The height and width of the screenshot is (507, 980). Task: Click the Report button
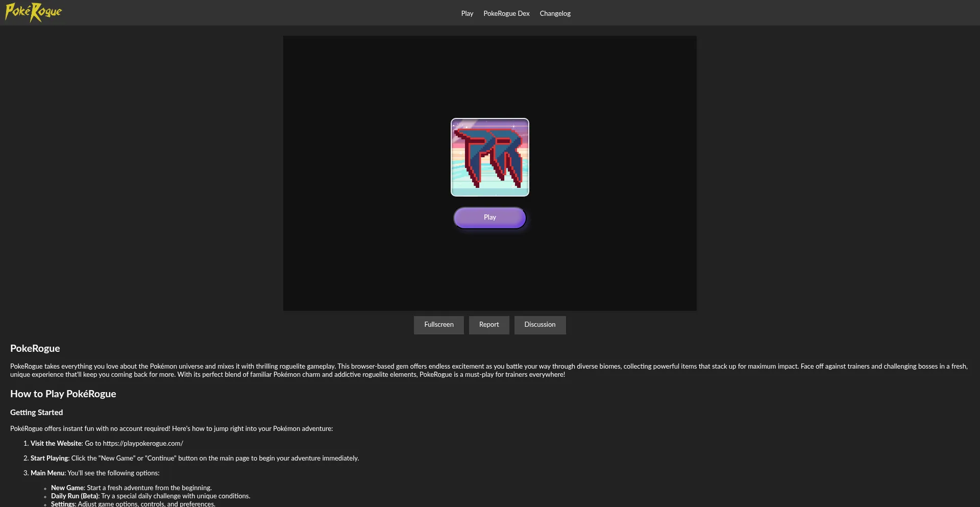[488, 325]
